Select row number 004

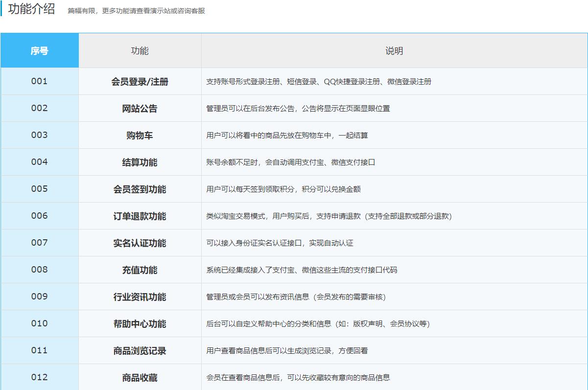tap(40, 162)
